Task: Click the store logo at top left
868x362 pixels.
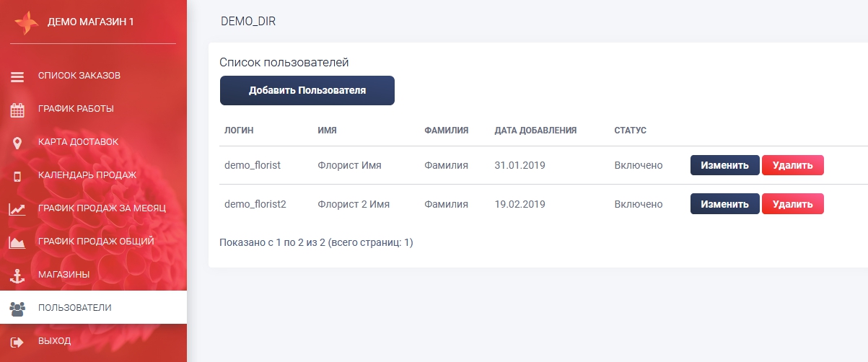Action: (26, 22)
